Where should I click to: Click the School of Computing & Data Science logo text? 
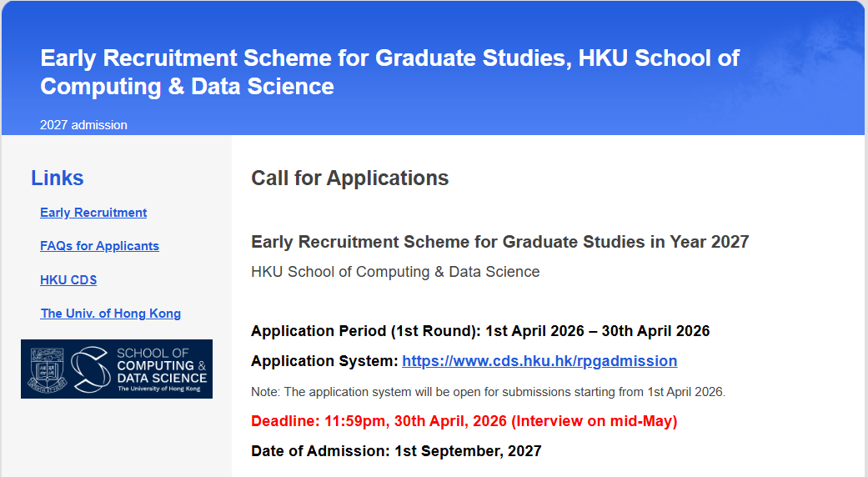tap(161, 366)
